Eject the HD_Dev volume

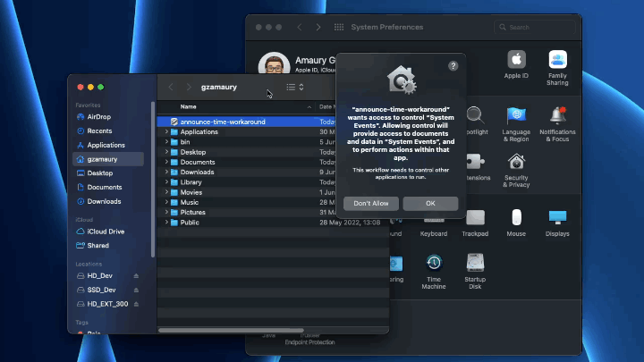[136, 276]
